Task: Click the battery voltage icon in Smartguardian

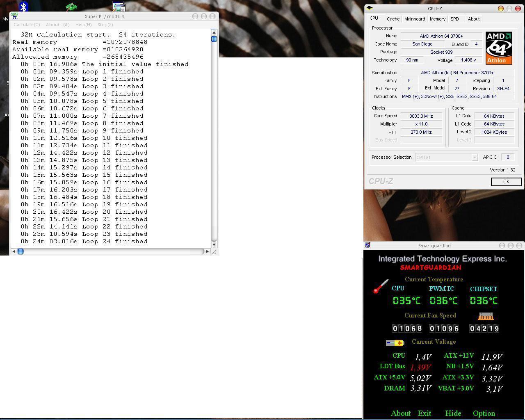Action: pos(395,343)
